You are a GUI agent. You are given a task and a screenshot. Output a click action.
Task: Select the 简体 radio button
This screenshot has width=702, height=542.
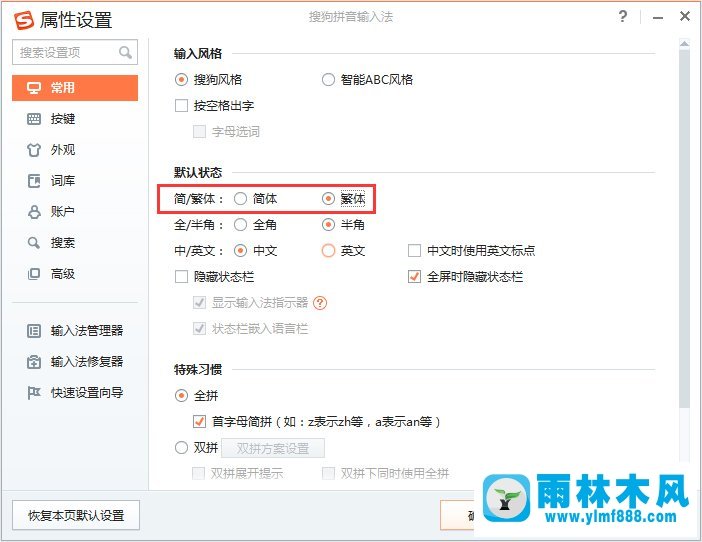point(240,199)
